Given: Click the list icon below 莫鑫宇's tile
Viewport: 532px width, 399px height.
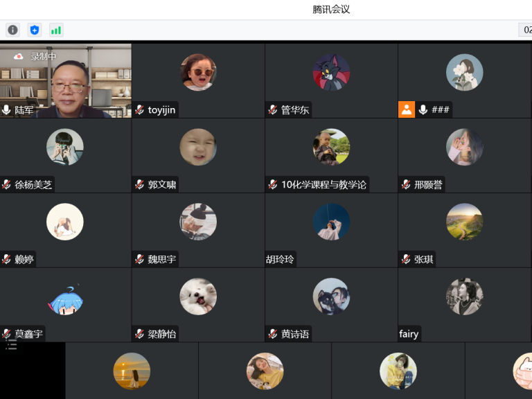Looking at the screenshot, I should (x=11, y=345).
